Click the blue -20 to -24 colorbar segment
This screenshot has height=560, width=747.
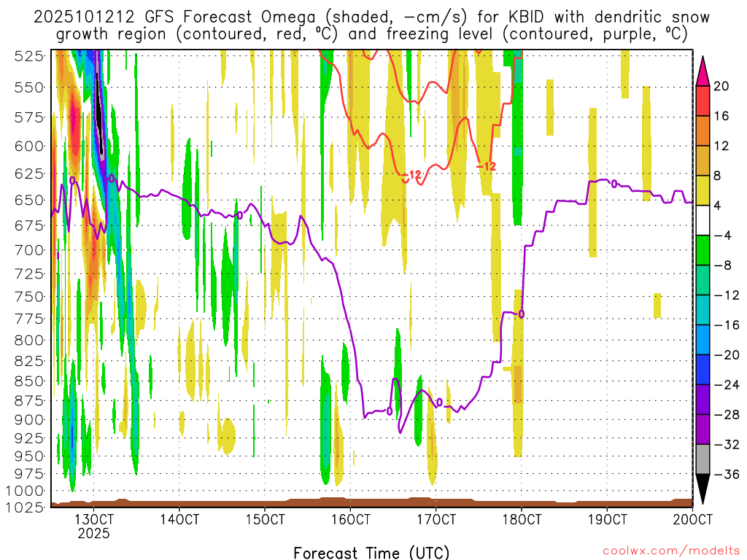tap(703, 370)
